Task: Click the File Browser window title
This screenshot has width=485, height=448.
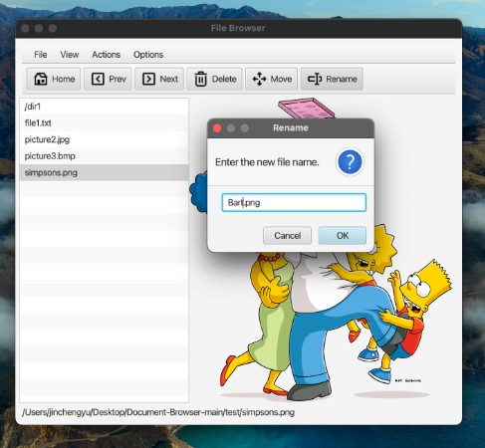Action: click(238, 28)
